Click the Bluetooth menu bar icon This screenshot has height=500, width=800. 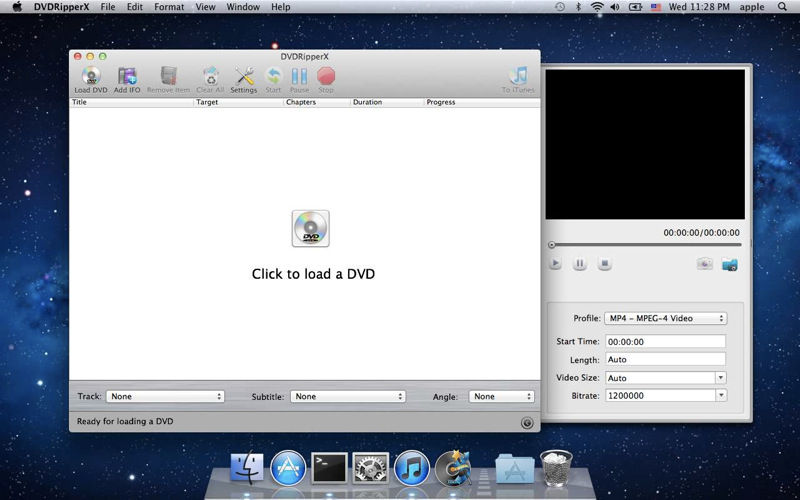tap(578, 7)
